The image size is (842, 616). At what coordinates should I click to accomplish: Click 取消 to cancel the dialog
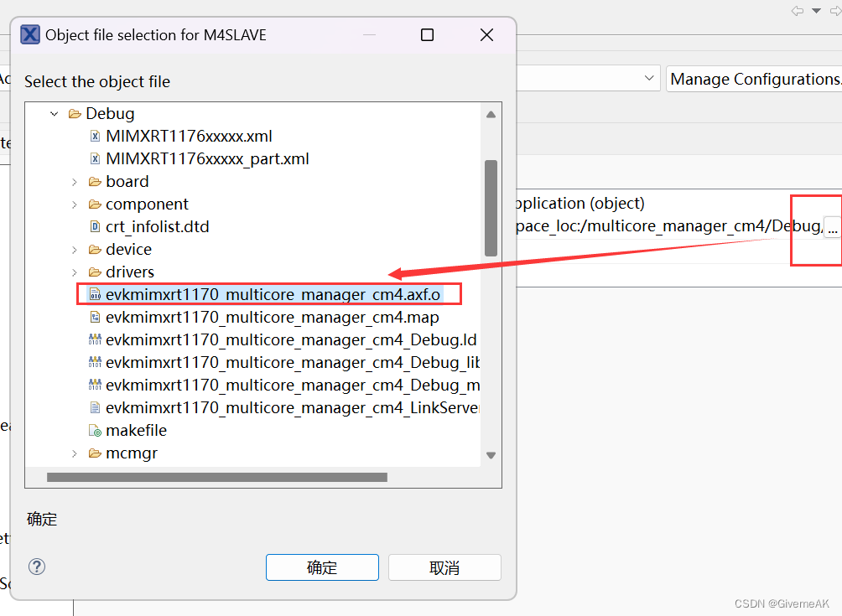pyautogui.click(x=444, y=567)
